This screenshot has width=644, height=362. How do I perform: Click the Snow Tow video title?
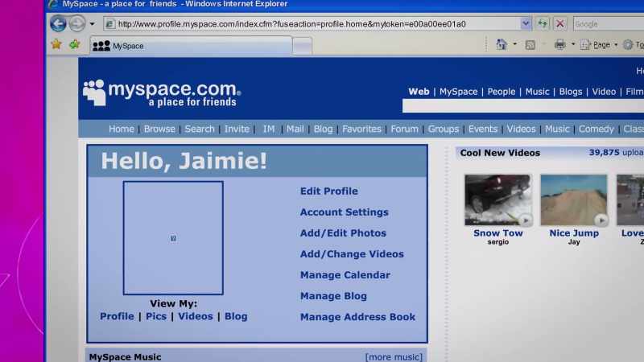tap(498, 233)
